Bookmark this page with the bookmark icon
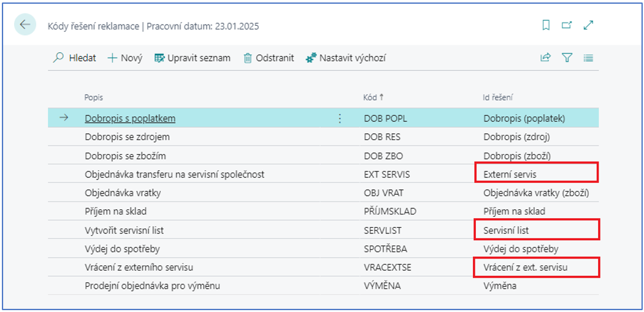Image resolution: width=644 pixels, height=312 pixels. coord(546,25)
